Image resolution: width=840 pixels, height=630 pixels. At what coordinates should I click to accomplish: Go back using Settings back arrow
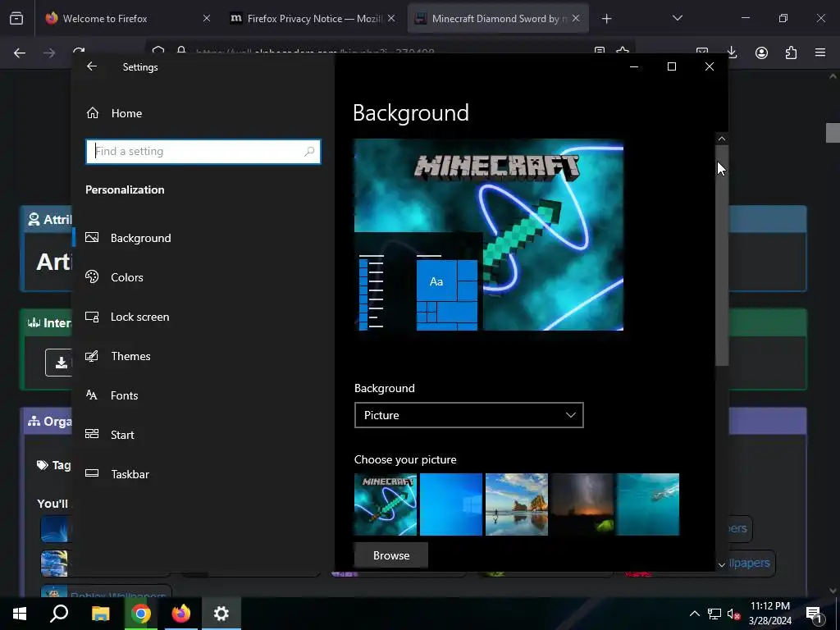click(x=92, y=66)
